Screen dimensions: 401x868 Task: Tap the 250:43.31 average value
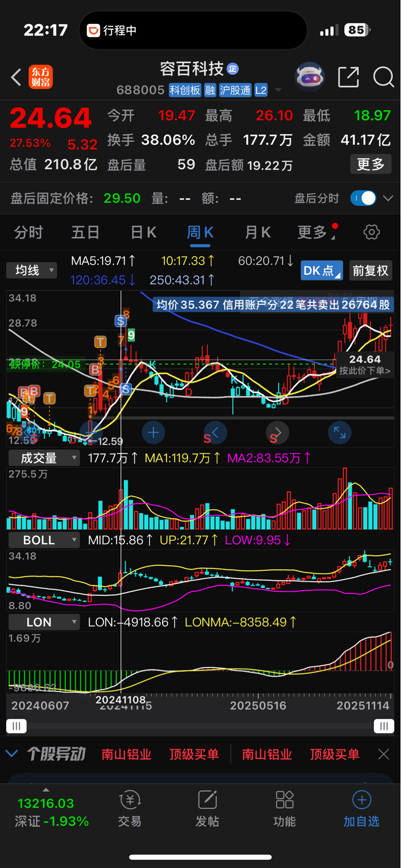click(x=182, y=280)
